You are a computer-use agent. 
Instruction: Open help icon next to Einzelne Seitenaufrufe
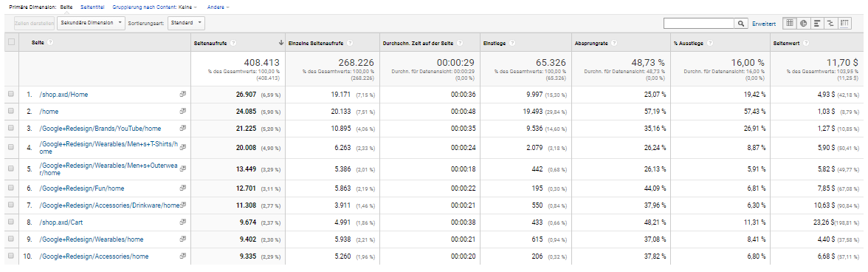point(350,43)
